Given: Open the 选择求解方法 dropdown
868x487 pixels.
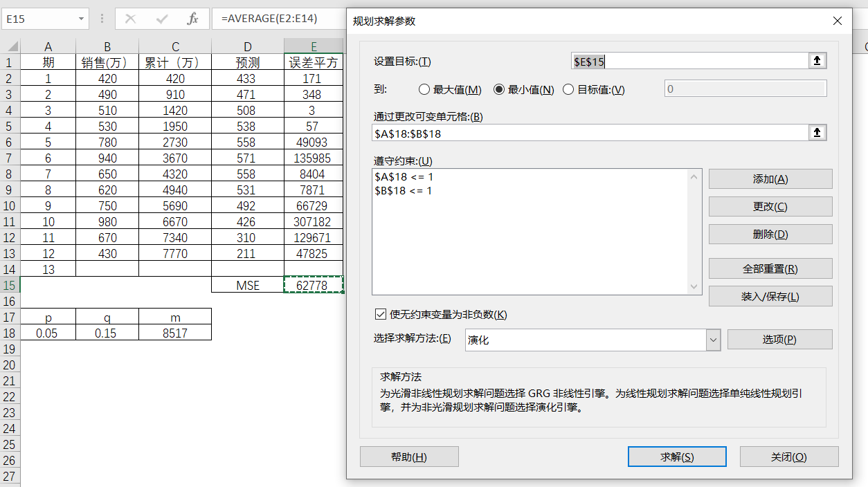Looking at the screenshot, I should (713, 340).
